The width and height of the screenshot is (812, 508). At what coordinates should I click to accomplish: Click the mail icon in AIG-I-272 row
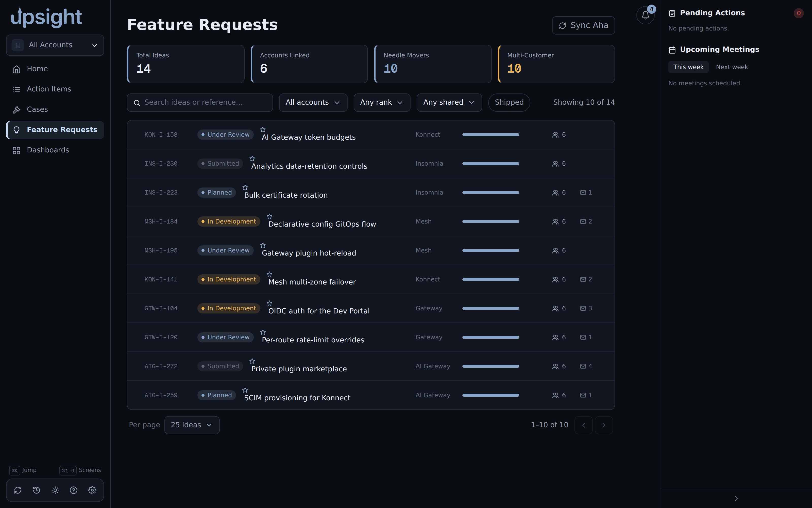coord(583,366)
